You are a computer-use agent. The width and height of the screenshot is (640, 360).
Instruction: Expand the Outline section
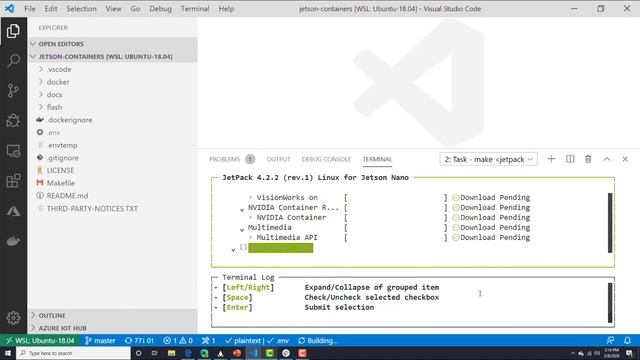[113, 316]
